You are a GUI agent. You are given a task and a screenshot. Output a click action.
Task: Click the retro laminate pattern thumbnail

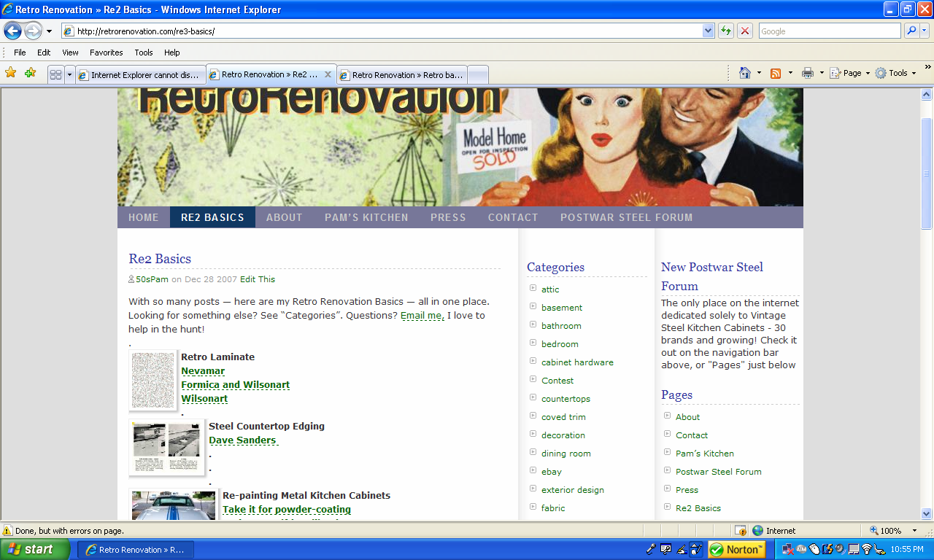pyautogui.click(x=153, y=380)
